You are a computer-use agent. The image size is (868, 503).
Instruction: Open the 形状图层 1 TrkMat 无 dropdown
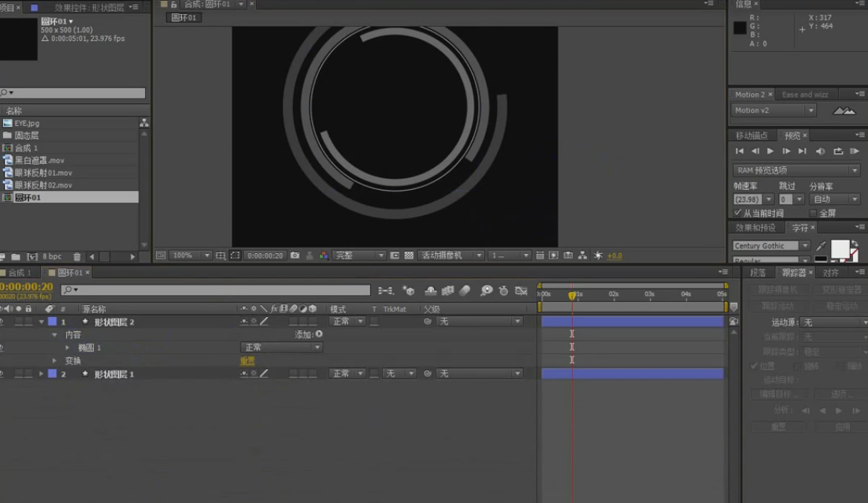pos(399,374)
